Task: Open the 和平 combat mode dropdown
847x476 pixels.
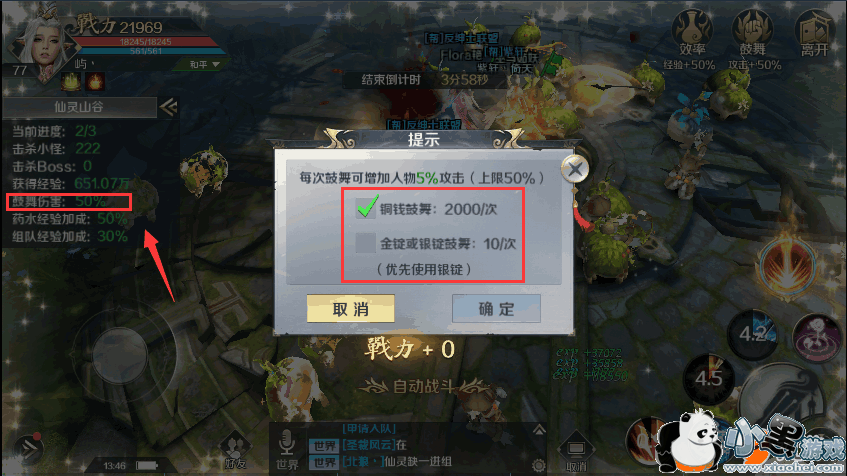Action: [x=203, y=64]
